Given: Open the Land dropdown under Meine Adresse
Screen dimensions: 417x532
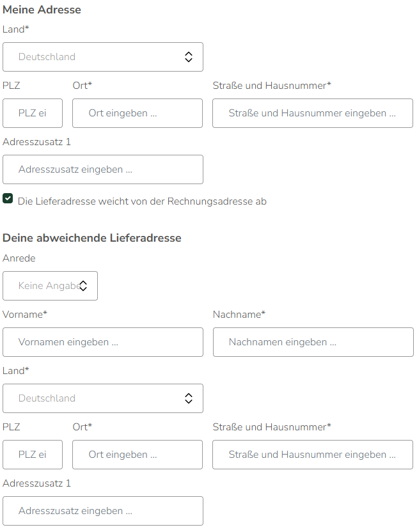Looking at the screenshot, I should pos(103,57).
